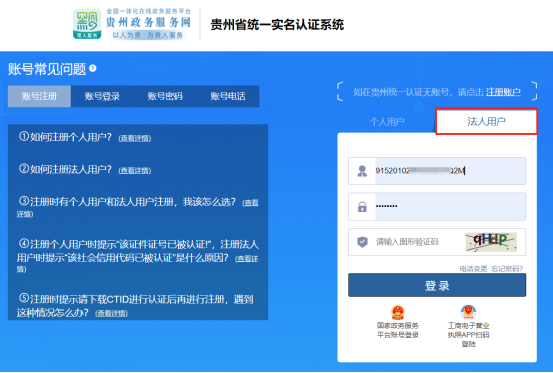Focus the 请输入图形验证码 input field
553x373 pixels.
pyautogui.click(x=418, y=242)
